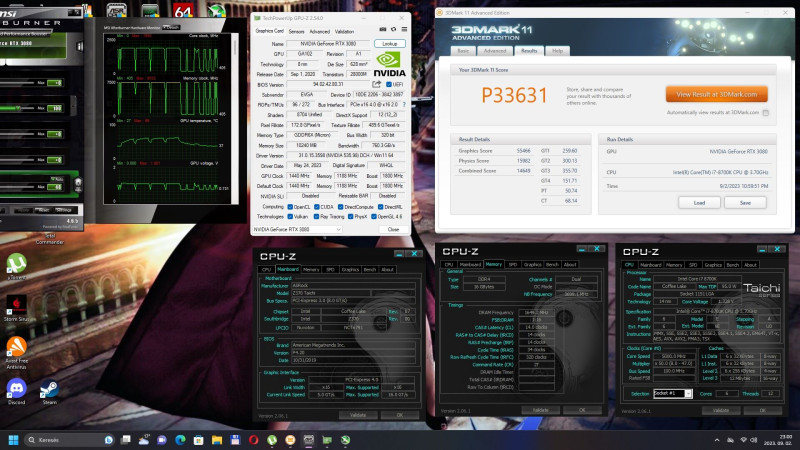
Task: Open GPU-Z hamburger menu icon
Action: click(404, 30)
